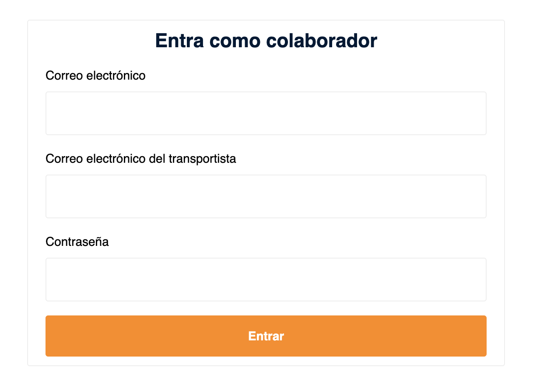Click the Correo electrónico input field
Screen dimensions: 533x392
click(x=266, y=113)
